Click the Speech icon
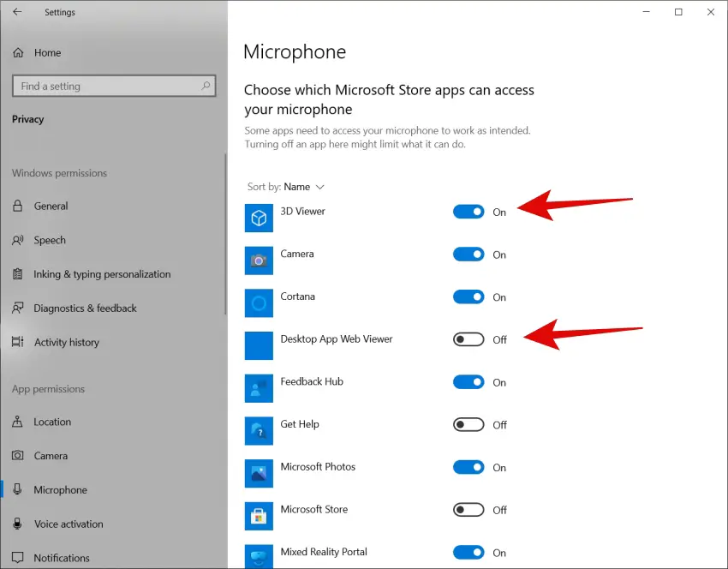 (18, 240)
